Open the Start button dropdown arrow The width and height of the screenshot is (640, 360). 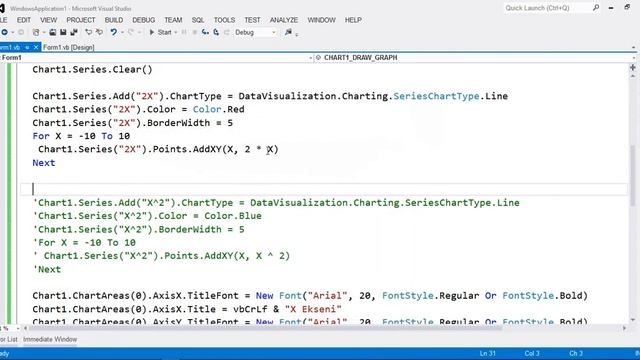click(x=176, y=33)
